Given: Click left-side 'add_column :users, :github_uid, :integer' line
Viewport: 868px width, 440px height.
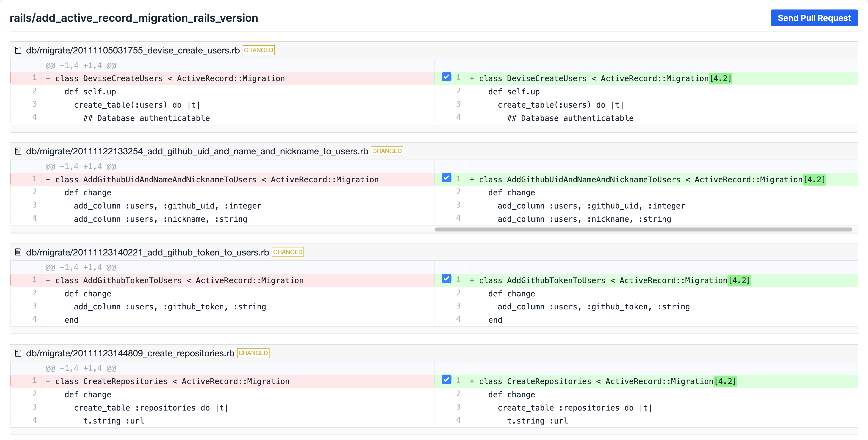Looking at the screenshot, I should [167, 206].
